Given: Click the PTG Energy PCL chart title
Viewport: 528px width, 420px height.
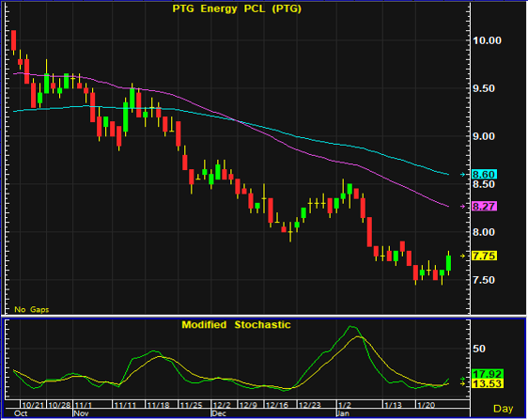Looking at the screenshot, I should point(237,8).
